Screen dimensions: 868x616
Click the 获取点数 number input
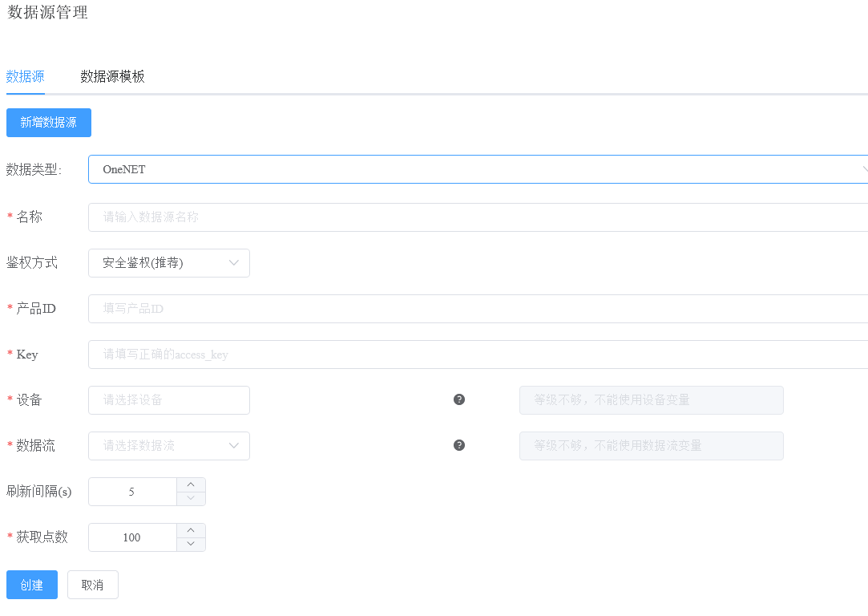tap(132, 537)
